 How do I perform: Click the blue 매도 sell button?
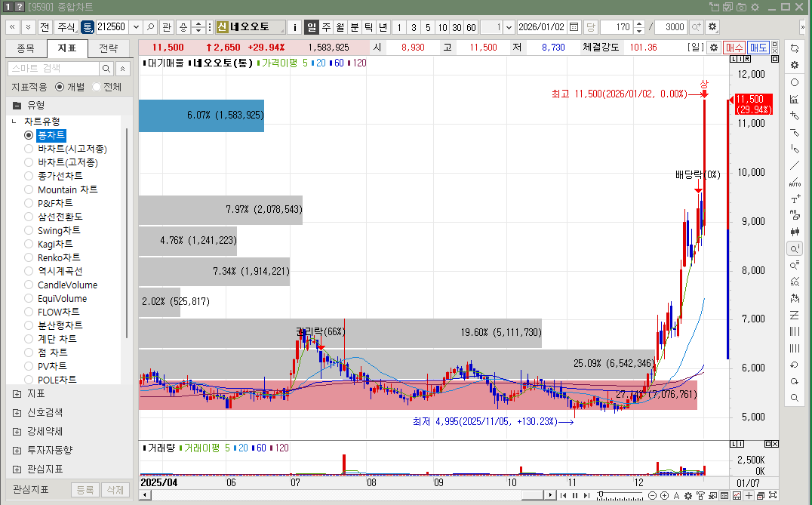758,48
